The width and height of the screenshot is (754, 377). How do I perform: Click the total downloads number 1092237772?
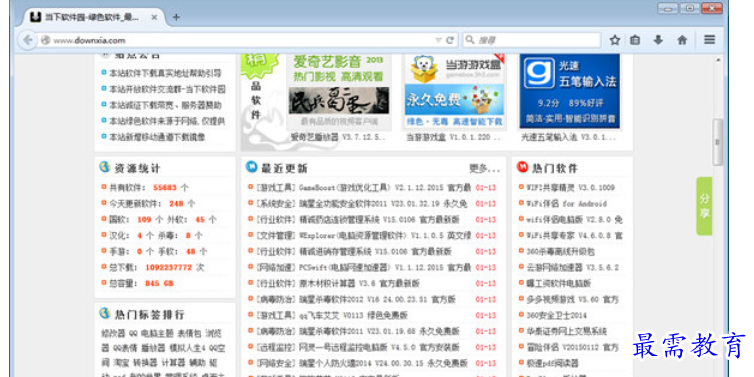[x=168, y=267]
